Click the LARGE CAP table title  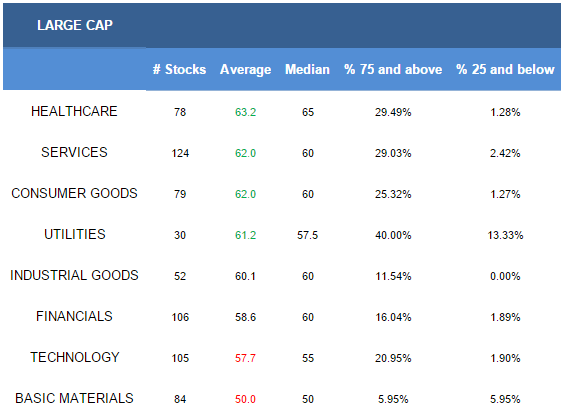pyautogui.click(x=75, y=25)
